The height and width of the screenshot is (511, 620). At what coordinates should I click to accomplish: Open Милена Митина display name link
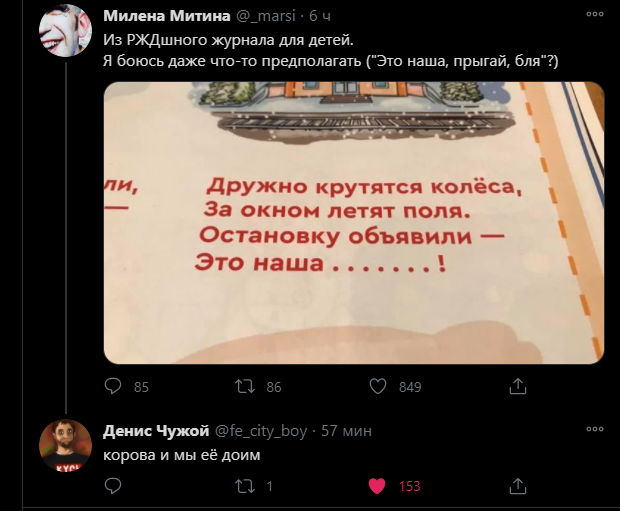(166, 16)
